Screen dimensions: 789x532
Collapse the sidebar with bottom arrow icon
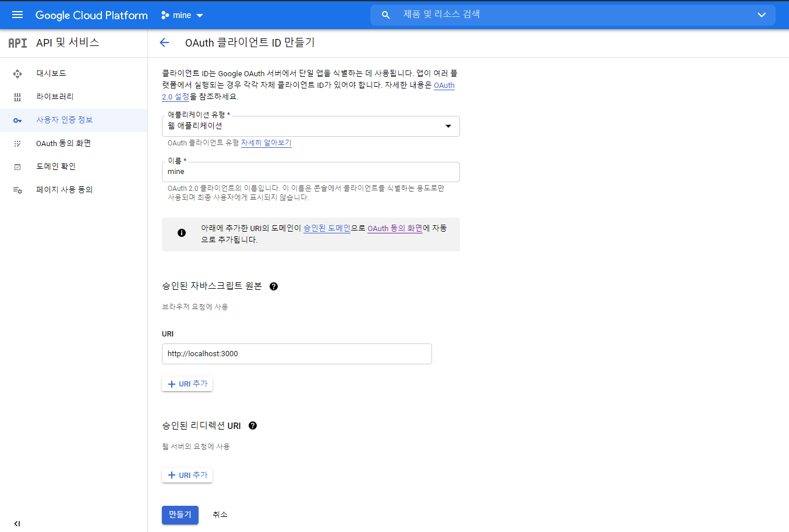coord(17,524)
